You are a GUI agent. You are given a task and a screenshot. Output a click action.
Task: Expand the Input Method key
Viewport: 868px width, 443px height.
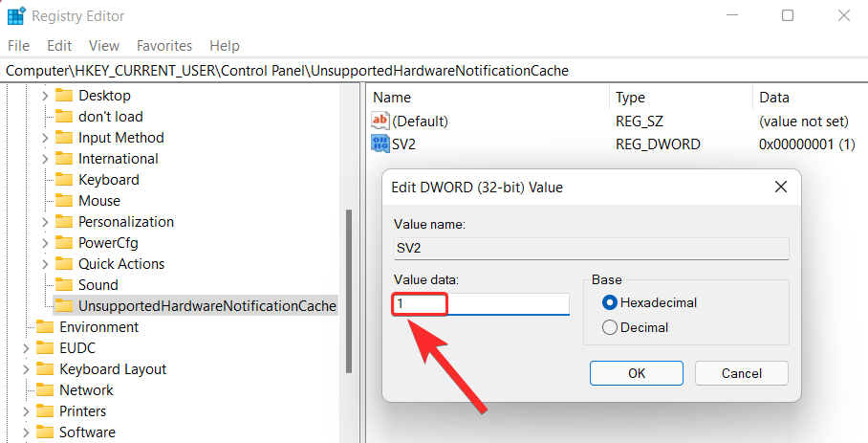tap(45, 138)
